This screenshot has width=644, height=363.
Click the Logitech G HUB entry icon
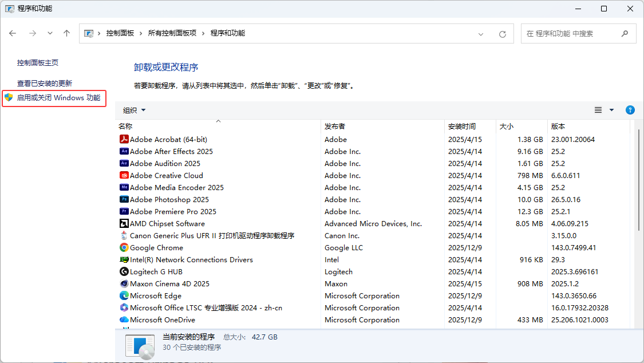pos(124,271)
